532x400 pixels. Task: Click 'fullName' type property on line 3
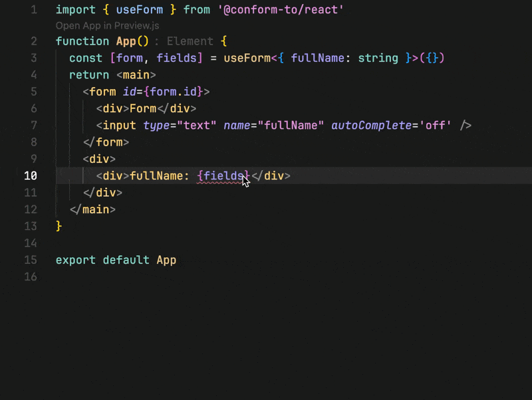pos(318,58)
